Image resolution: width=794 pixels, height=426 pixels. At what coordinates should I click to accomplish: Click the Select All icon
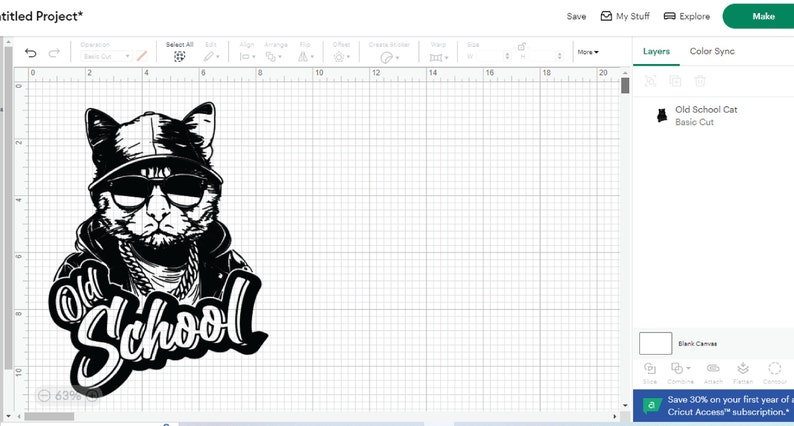point(179,57)
